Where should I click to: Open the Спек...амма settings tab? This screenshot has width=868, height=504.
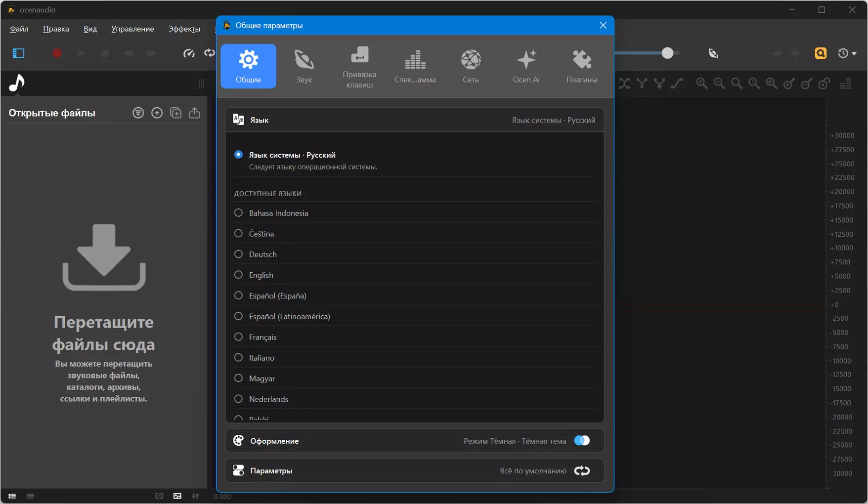pos(415,66)
